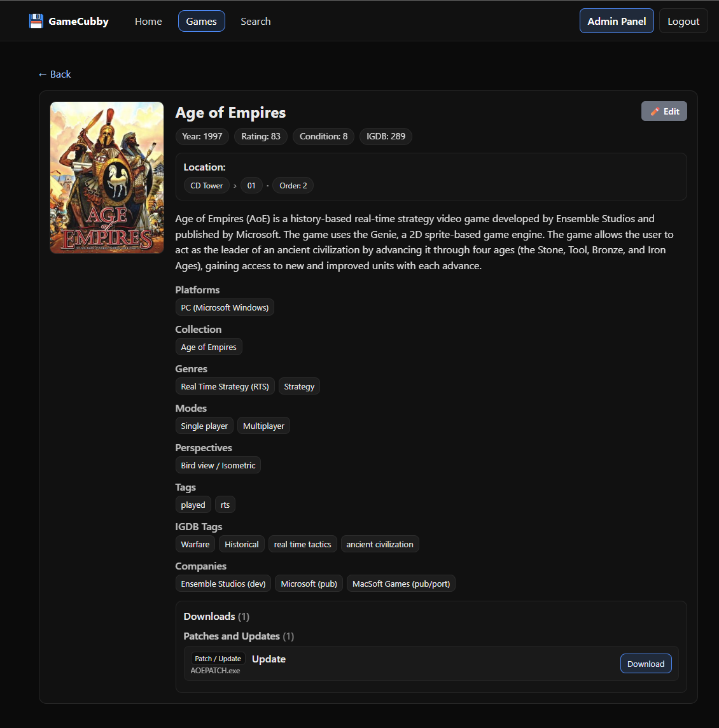Switch to the Games tab

tap(201, 20)
